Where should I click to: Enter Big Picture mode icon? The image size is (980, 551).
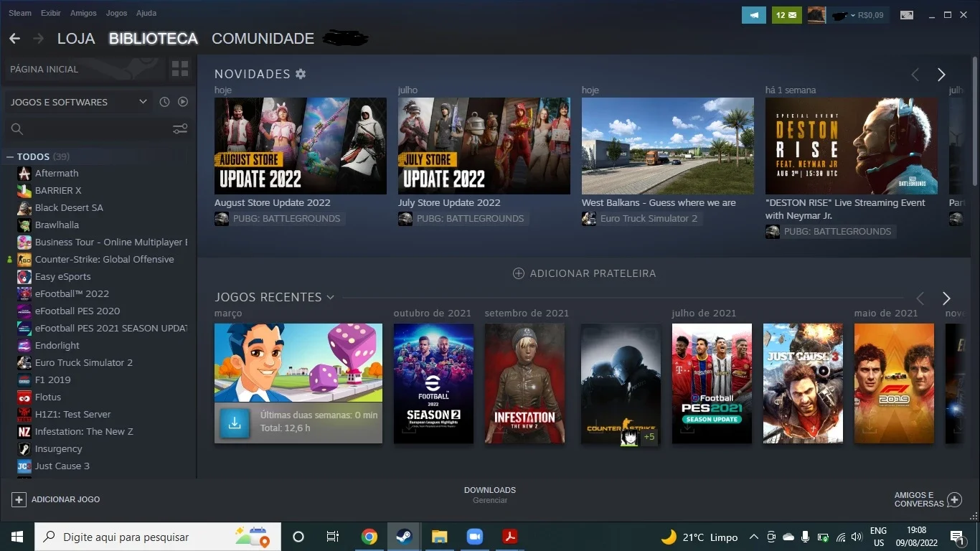(x=907, y=14)
